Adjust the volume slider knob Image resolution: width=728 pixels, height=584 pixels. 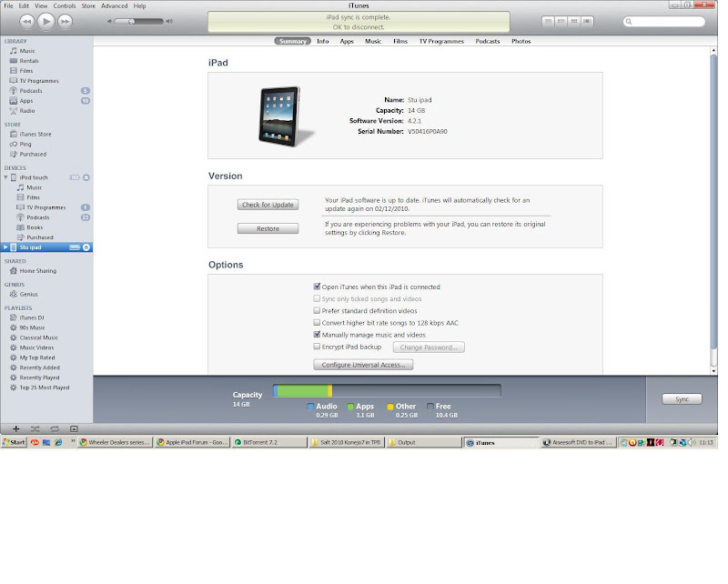coord(132,21)
